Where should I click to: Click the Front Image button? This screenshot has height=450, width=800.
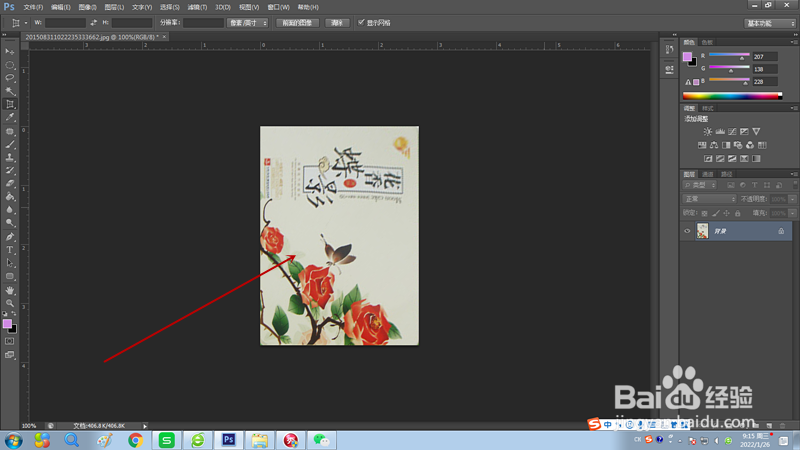click(297, 23)
